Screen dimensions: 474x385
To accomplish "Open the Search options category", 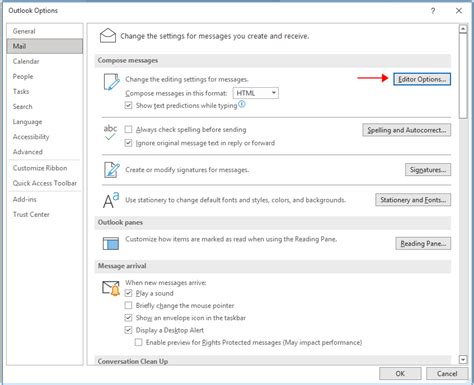I will click(45, 107).
